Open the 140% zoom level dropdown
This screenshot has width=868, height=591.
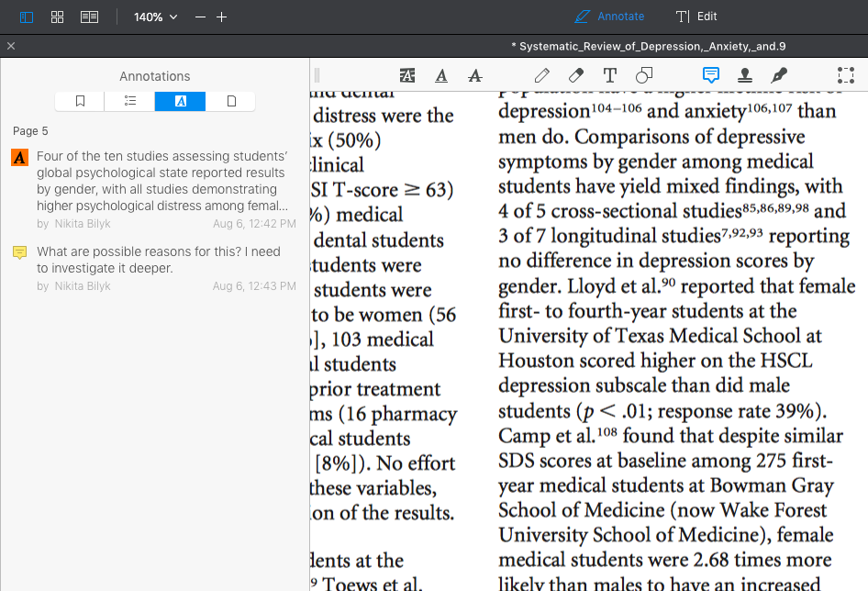click(x=156, y=17)
